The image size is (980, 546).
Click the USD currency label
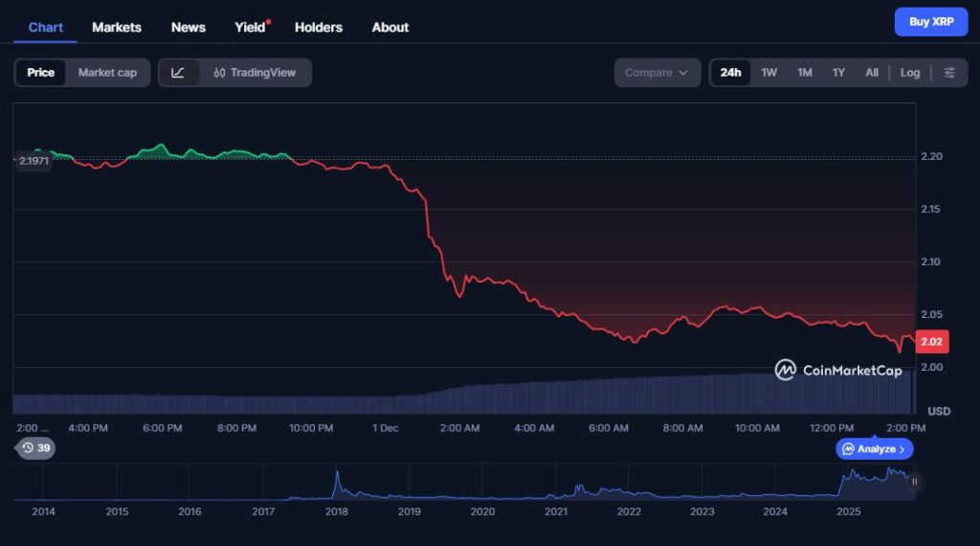coord(939,411)
